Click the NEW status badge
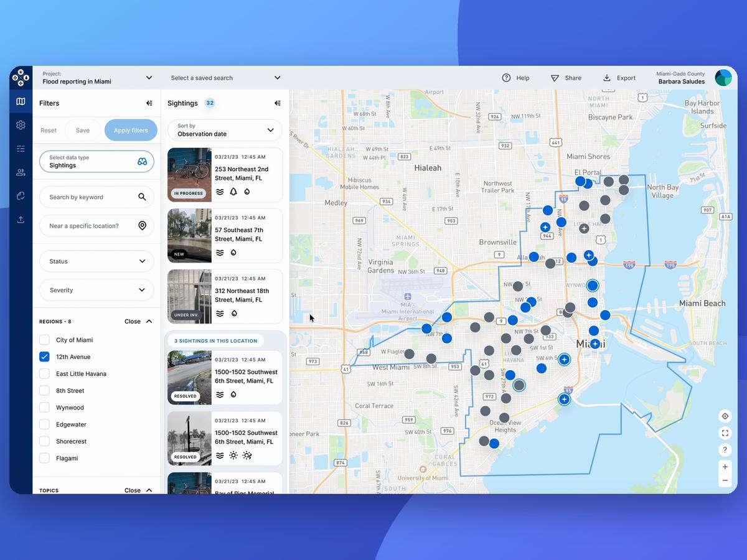 [179, 254]
